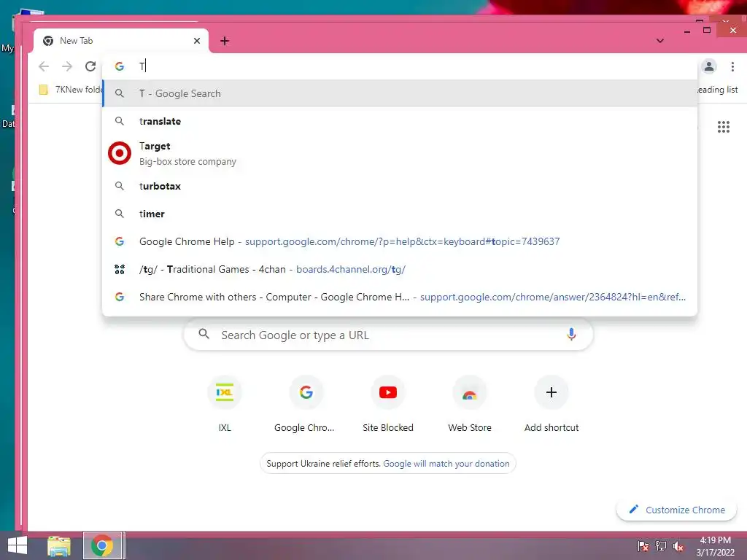This screenshot has width=747, height=560.
Task: Open the Google Chrome Help suggestion
Action: point(400,241)
